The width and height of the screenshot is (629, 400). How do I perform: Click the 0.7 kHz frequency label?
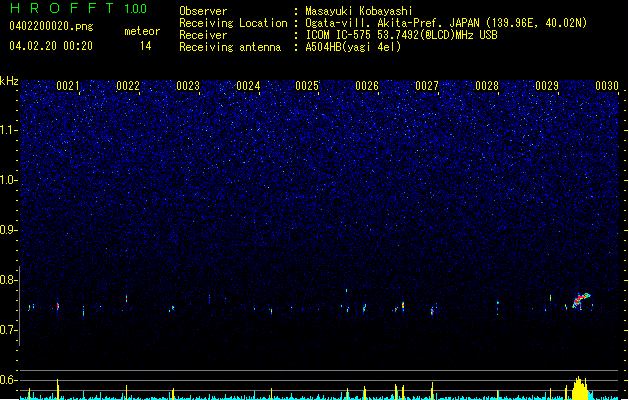click(x=9, y=330)
